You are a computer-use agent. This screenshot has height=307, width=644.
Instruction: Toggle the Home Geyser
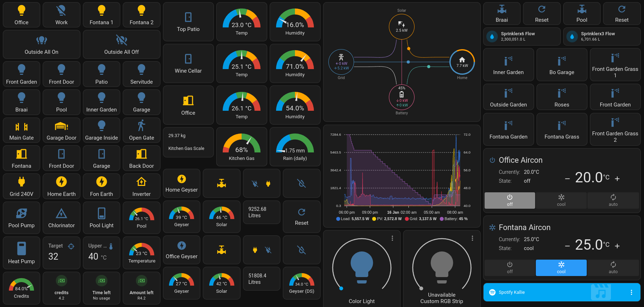(x=181, y=183)
